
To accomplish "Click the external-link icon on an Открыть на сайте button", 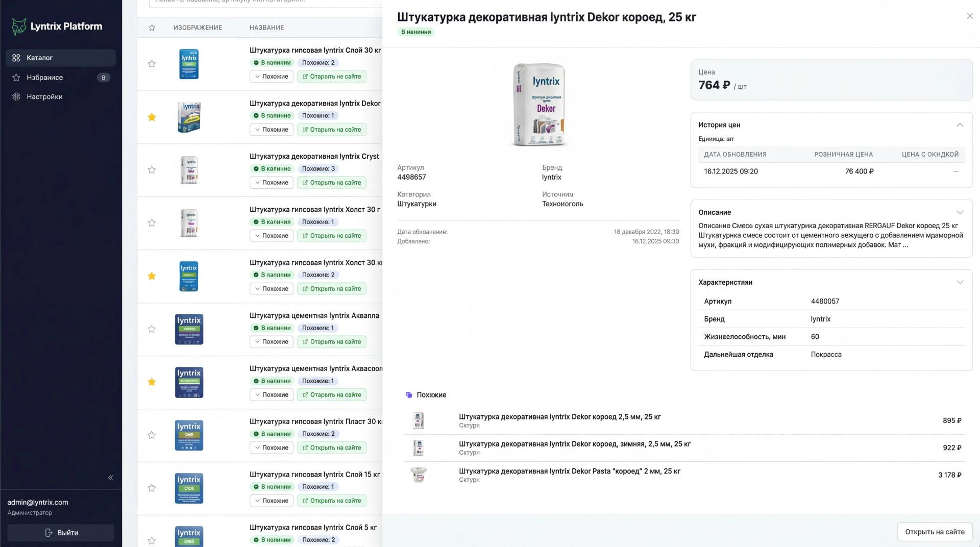I will tap(305, 77).
